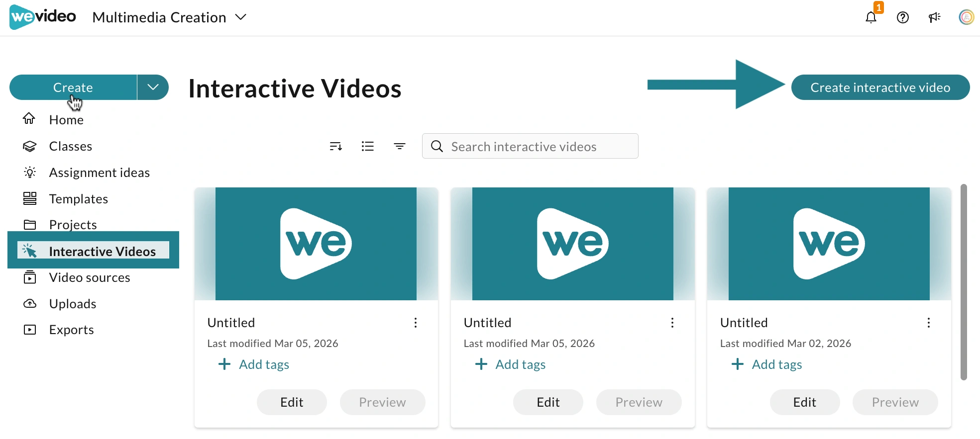This screenshot has height=439, width=980.
Task: Click the plus icon on Mar 02 card's tags
Action: tap(738, 364)
